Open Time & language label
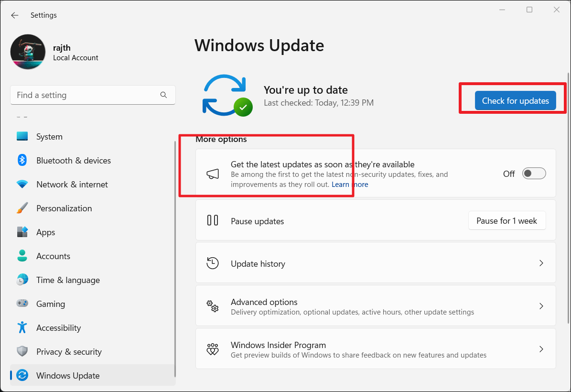 (68, 280)
